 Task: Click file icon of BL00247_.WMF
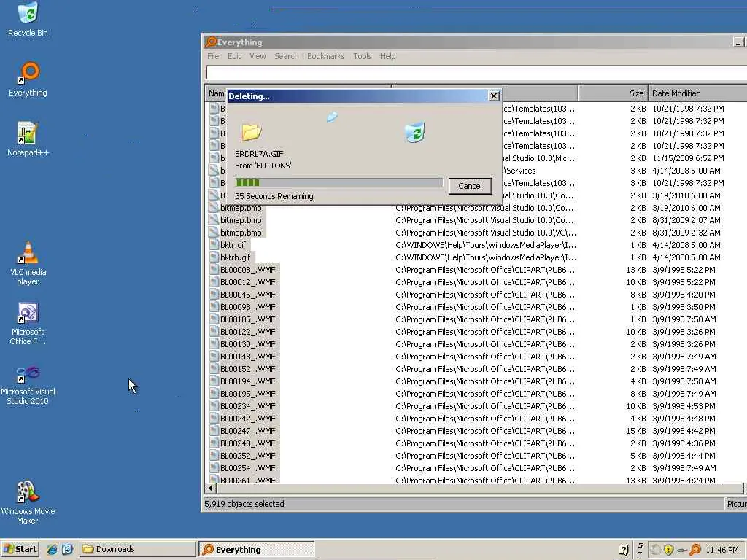coord(214,430)
